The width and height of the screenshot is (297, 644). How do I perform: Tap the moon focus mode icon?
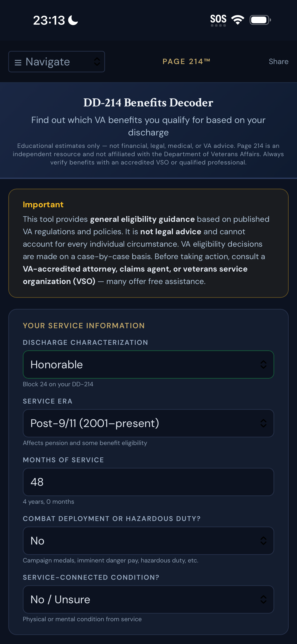coord(73,20)
